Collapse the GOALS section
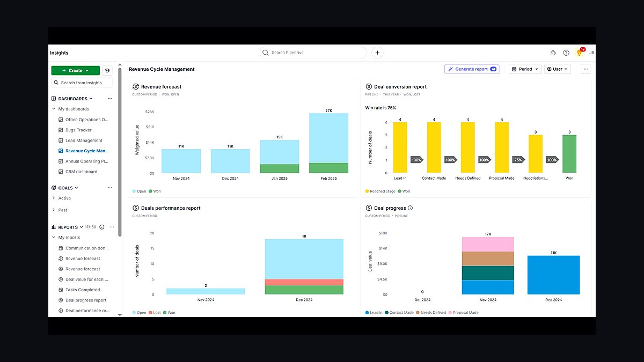The image size is (644, 362). point(76,188)
